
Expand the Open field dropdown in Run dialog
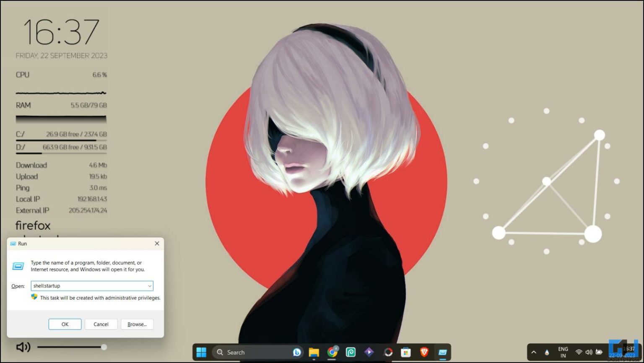click(150, 286)
